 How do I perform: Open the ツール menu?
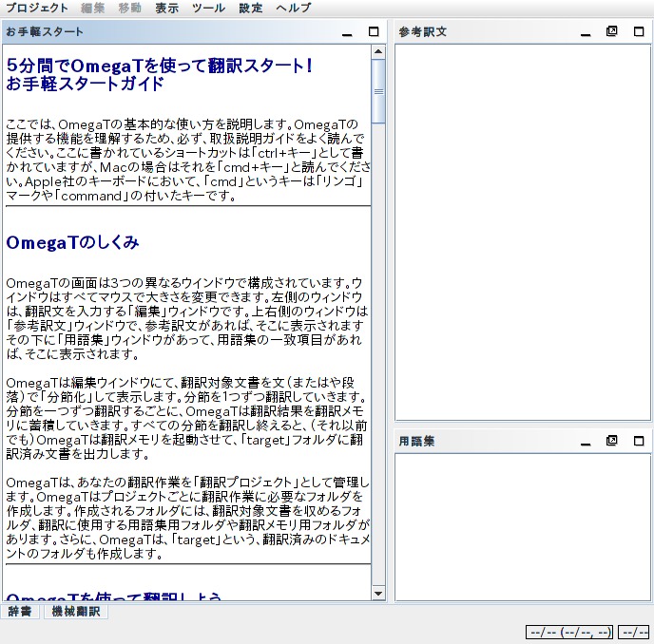click(x=208, y=8)
